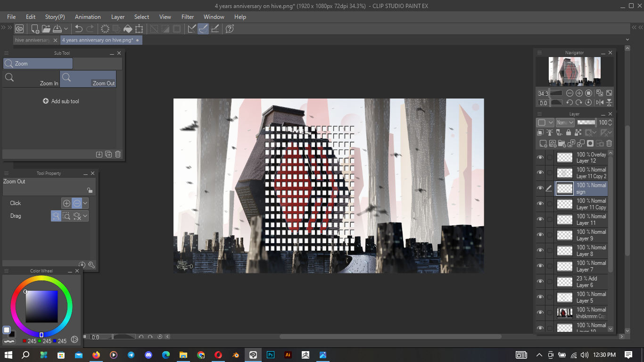644x362 pixels.
Task: Click the Fill bucket icon in toolbar
Action: 128,29
